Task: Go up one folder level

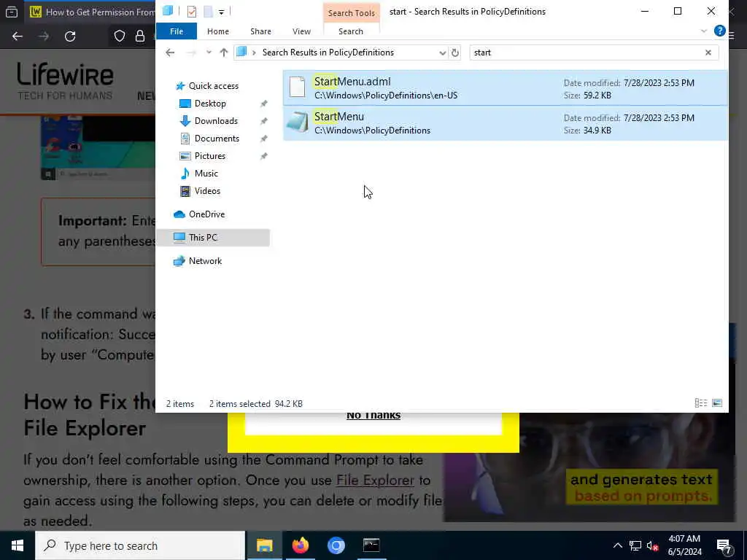Action: point(223,52)
